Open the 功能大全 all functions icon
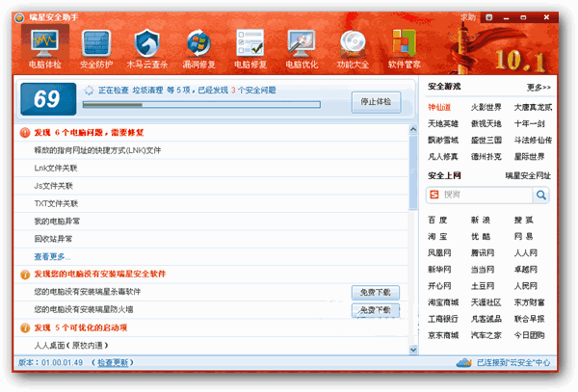 pyautogui.click(x=353, y=48)
